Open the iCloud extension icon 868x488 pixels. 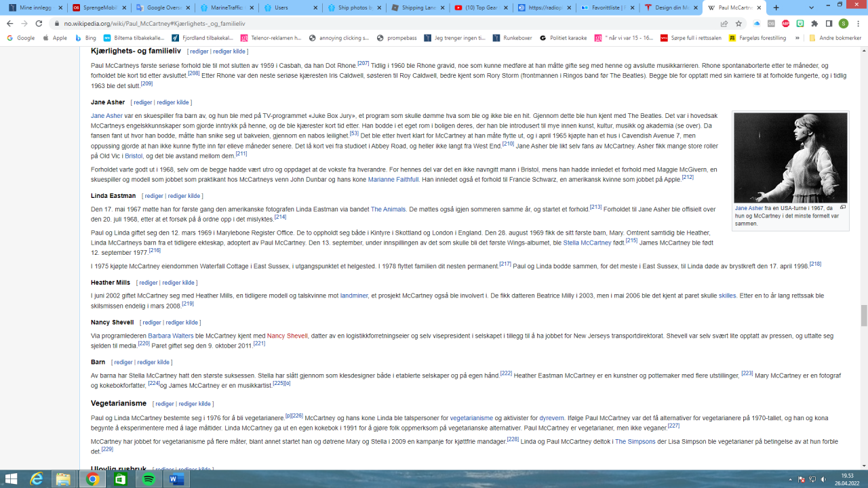(757, 23)
